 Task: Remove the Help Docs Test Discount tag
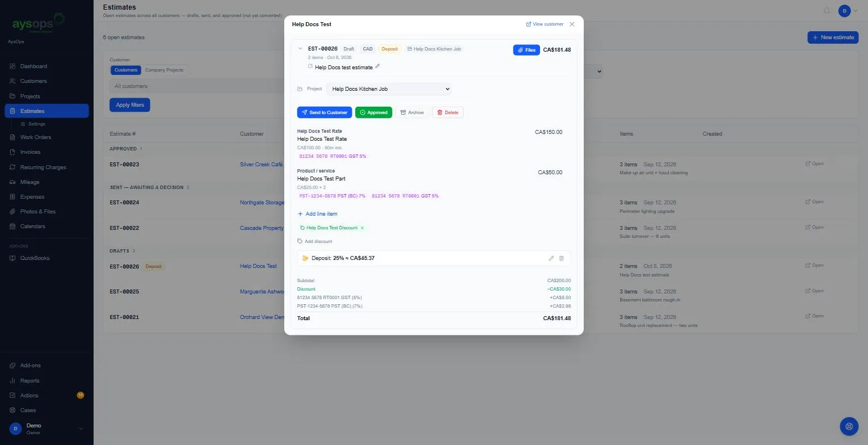pos(363,228)
